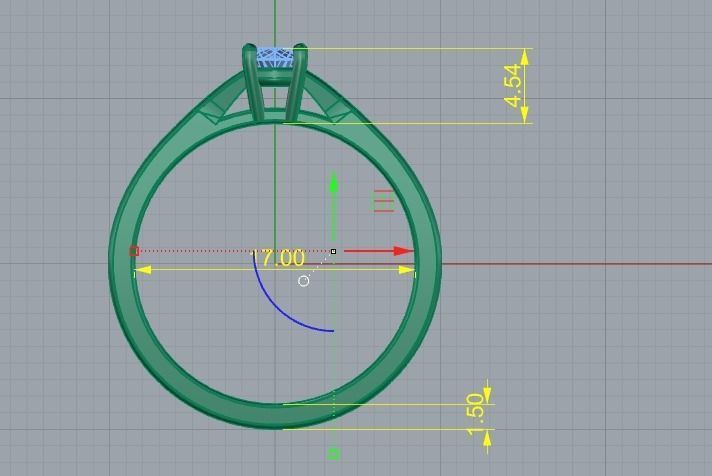712x476 pixels.
Task: Select the 1.50 band thickness dimension text
Action: tap(475, 415)
